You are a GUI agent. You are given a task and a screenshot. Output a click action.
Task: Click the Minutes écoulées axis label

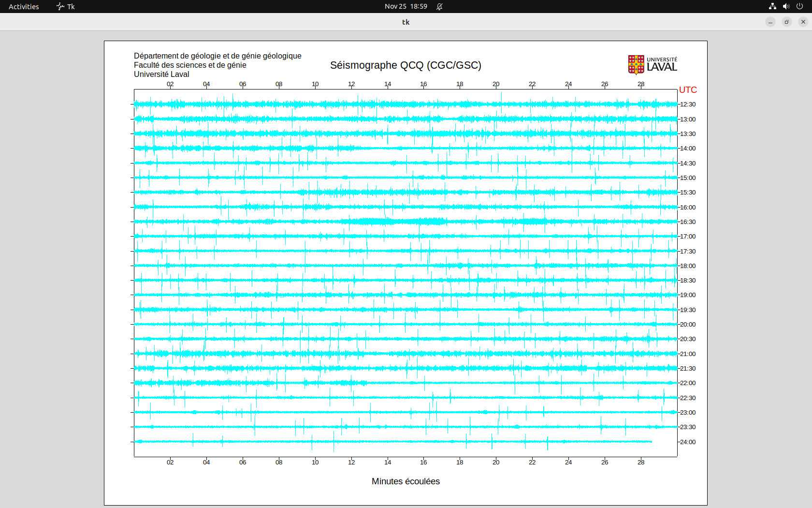406,481
